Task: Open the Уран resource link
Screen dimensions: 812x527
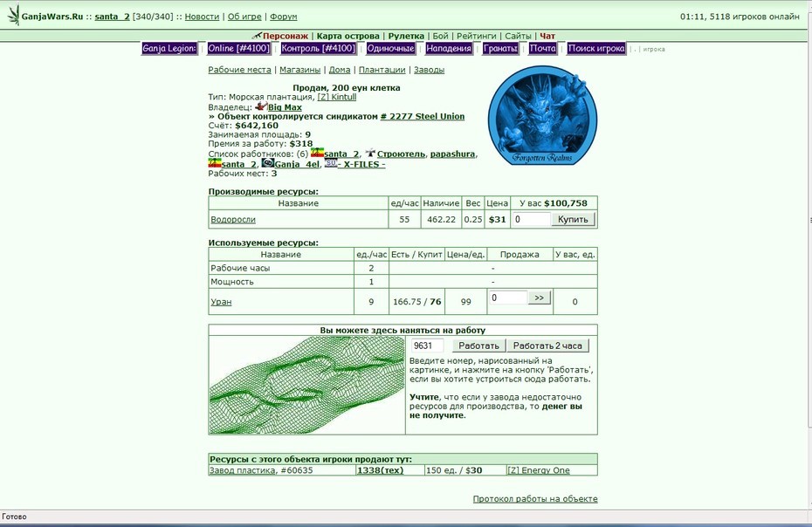Action: pos(221,302)
